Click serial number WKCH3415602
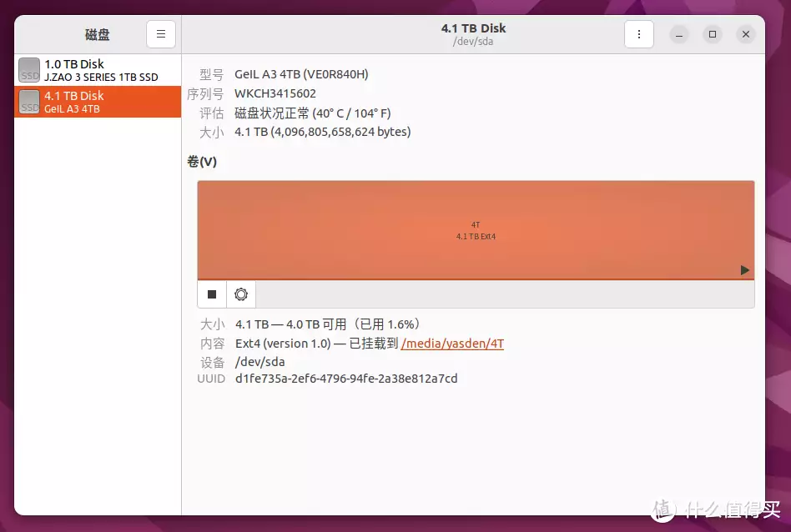The height and width of the screenshot is (532, 791). pyautogui.click(x=275, y=93)
